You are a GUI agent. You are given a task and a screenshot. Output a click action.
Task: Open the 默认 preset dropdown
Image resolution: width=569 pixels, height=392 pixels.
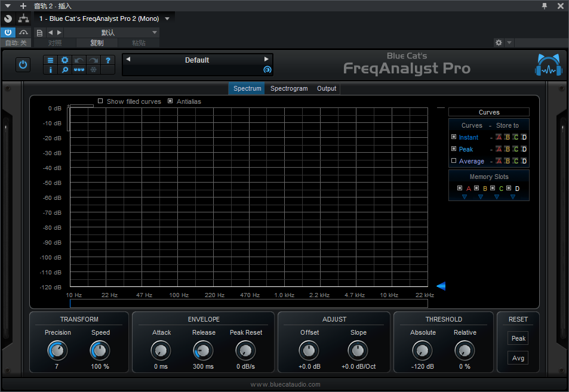112,33
